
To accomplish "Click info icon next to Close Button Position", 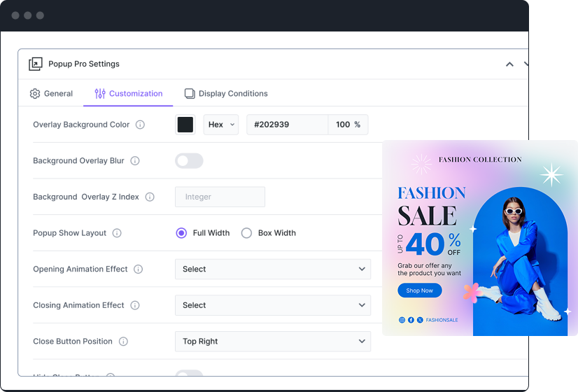I will [x=123, y=342].
